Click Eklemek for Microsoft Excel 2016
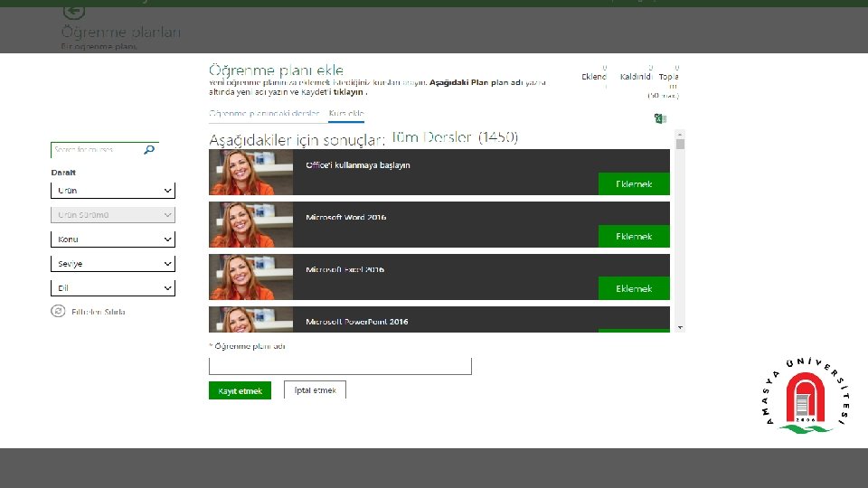Viewport: 868px width, 488px height. [634, 288]
